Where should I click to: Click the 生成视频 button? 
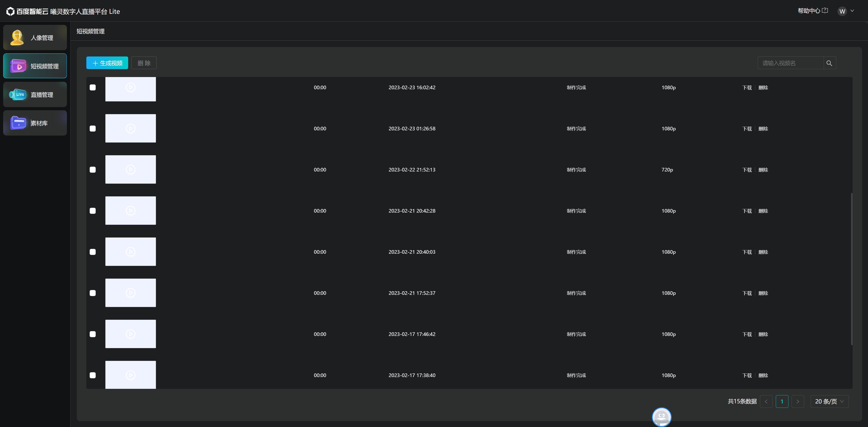[107, 63]
